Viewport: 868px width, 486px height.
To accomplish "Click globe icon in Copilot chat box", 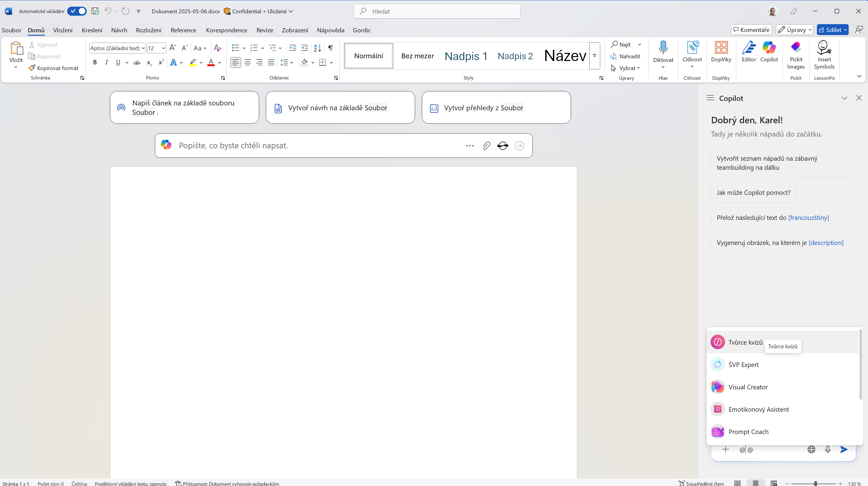I will [x=811, y=449].
